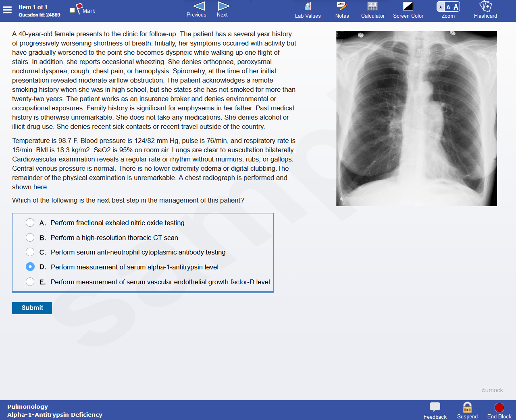Viewport: 516px width, 420px height.
Task: Select answer E vascular endothelial growth factor-D
Action: (x=30, y=282)
